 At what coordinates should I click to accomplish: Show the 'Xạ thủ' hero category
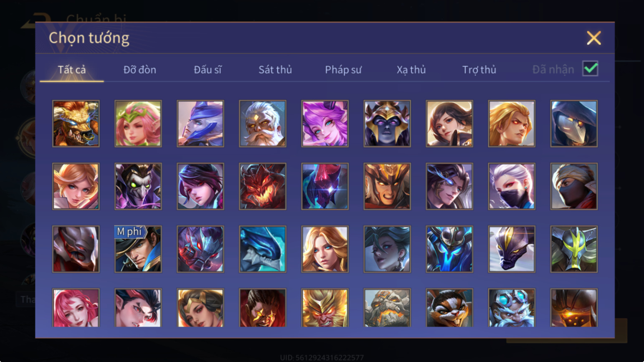(411, 70)
